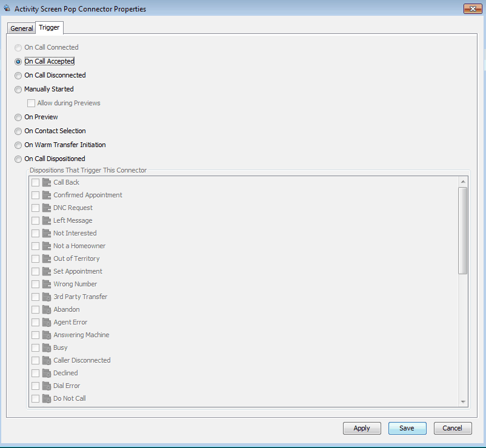The image size is (486, 448).
Task: Switch to the General tab
Action: point(21,28)
